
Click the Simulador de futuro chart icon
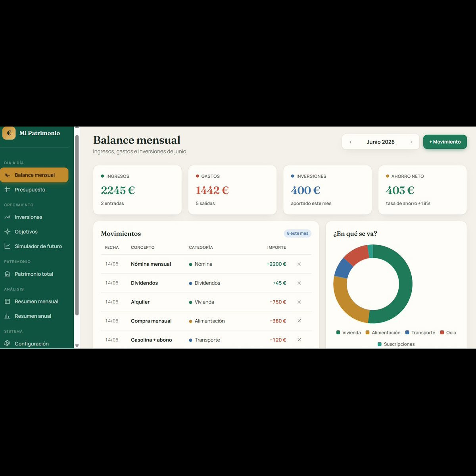pos(7,246)
